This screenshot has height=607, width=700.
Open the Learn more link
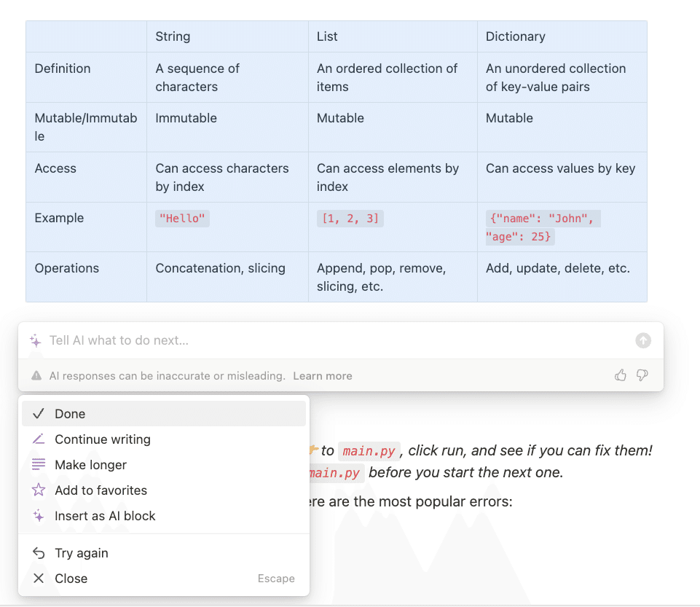click(x=323, y=375)
